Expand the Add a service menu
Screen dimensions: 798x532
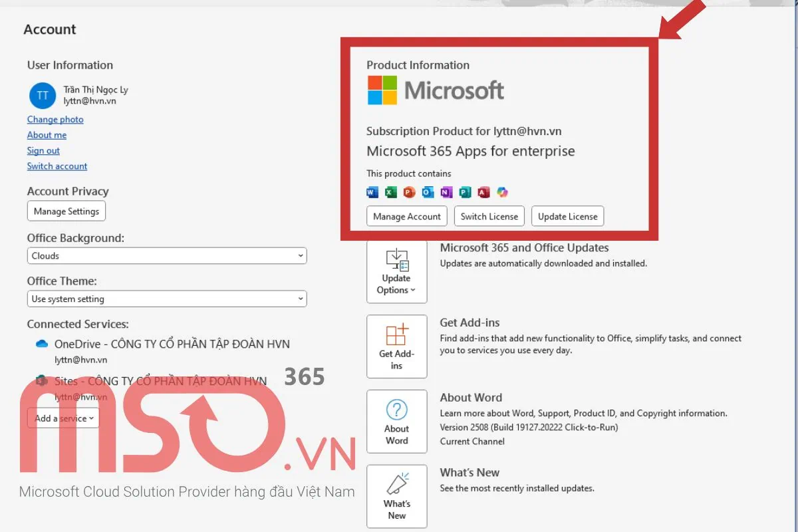64,418
